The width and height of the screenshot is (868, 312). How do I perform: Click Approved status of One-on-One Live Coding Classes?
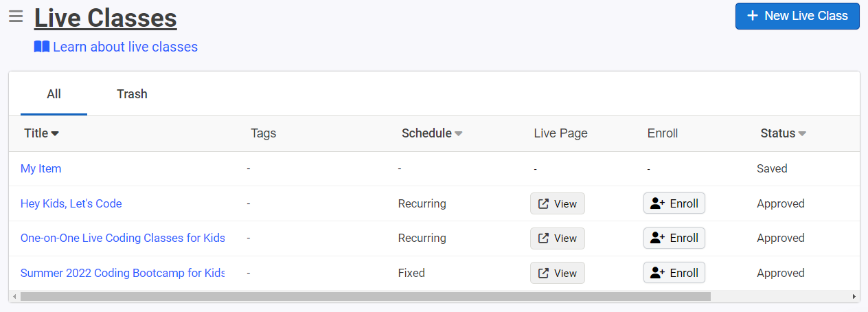pos(781,238)
